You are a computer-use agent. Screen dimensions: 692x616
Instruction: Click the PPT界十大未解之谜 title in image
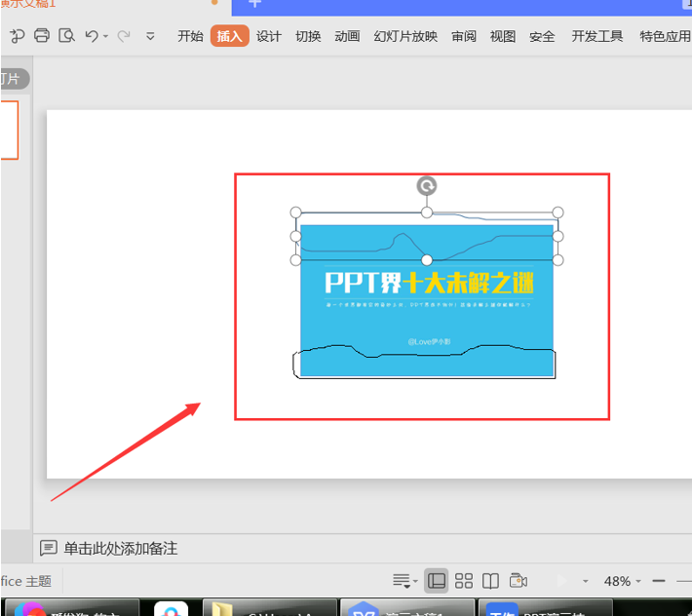(x=429, y=283)
